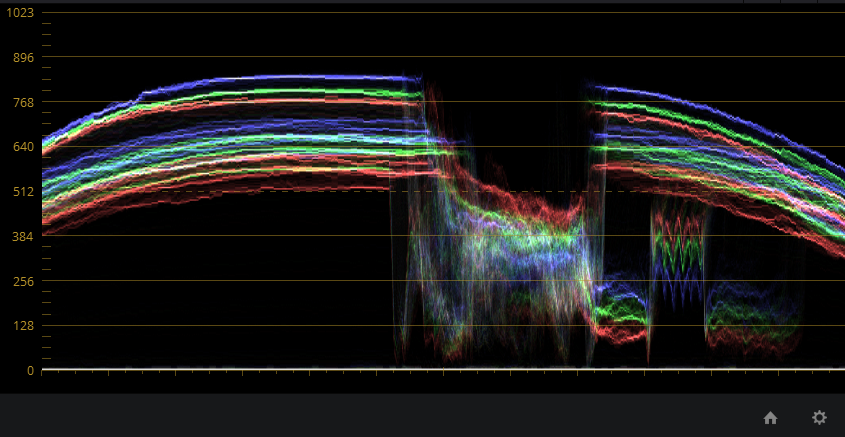The width and height of the screenshot is (845, 437).
Task: Select the 768 scale label
Action: (x=23, y=102)
